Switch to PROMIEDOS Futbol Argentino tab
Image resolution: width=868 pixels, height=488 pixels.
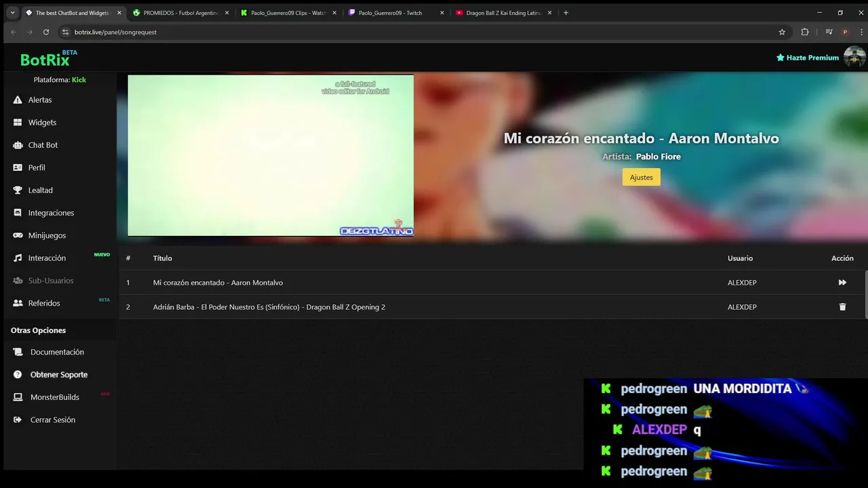click(180, 13)
